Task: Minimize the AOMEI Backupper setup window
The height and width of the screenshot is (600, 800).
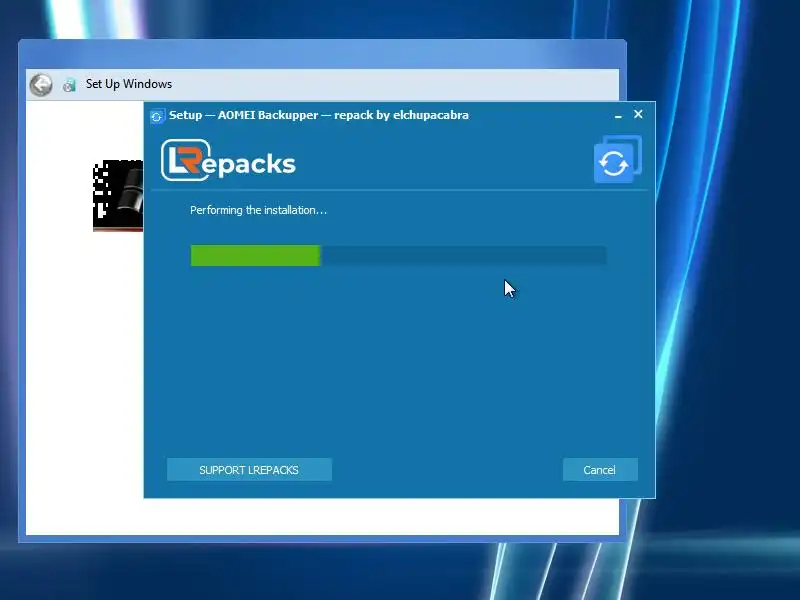Action: [x=618, y=115]
